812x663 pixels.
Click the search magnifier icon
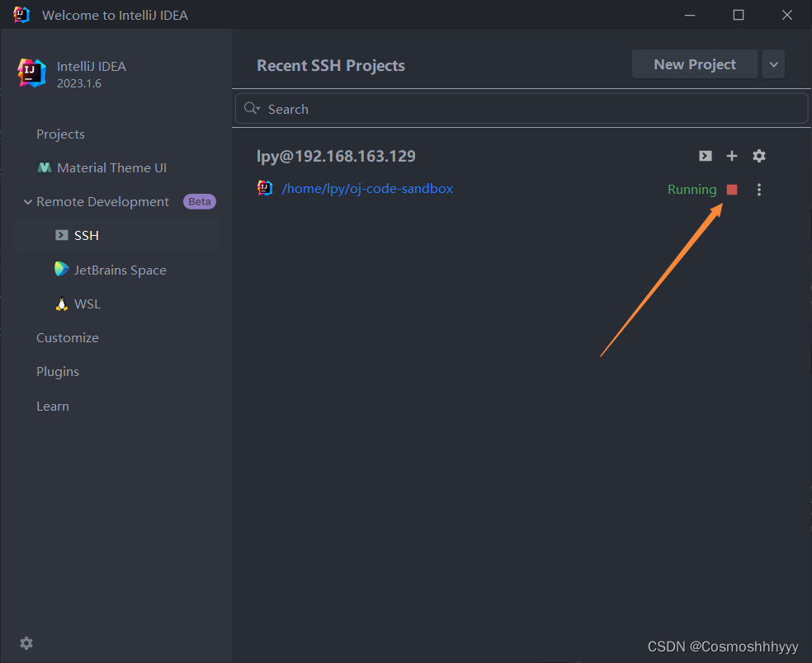pyautogui.click(x=252, y=108)
